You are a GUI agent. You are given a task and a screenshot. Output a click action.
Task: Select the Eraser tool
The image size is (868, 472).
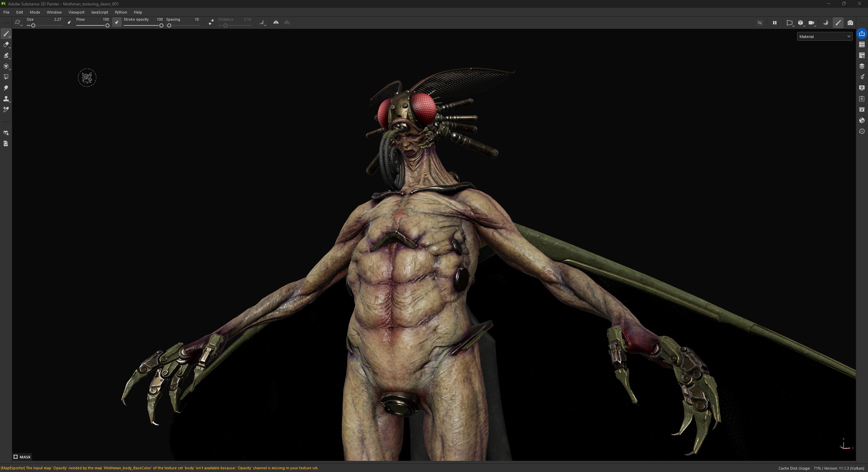point(6,44)
